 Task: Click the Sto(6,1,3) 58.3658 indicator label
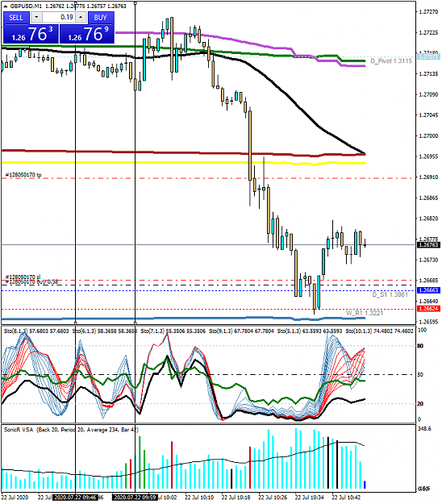105,331
